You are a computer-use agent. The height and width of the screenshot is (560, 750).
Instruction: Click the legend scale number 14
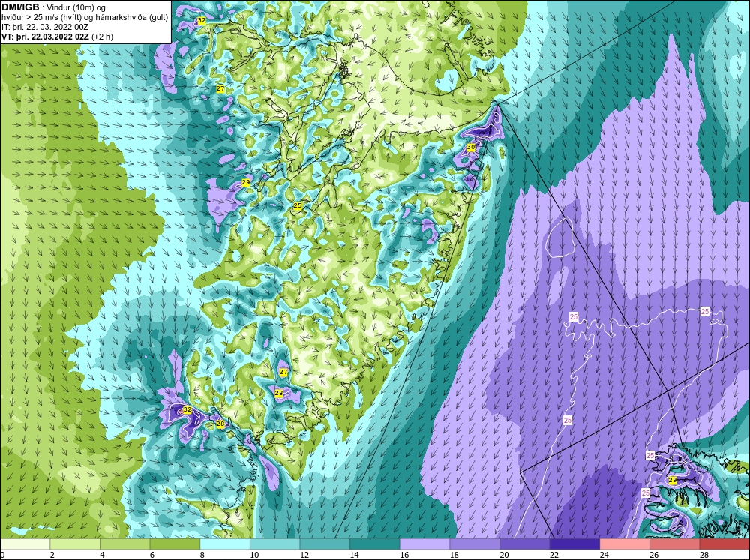tap(354, 555)
